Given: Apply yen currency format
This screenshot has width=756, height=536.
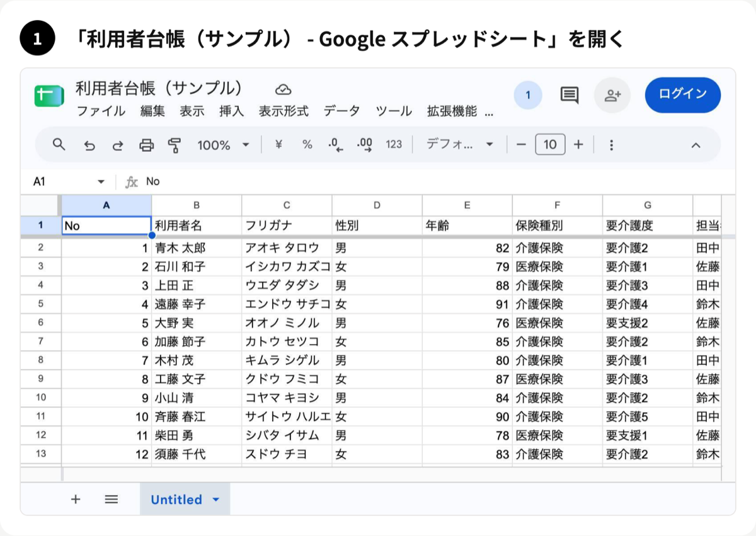Looking at the screenshot, I should click(278, 145).
